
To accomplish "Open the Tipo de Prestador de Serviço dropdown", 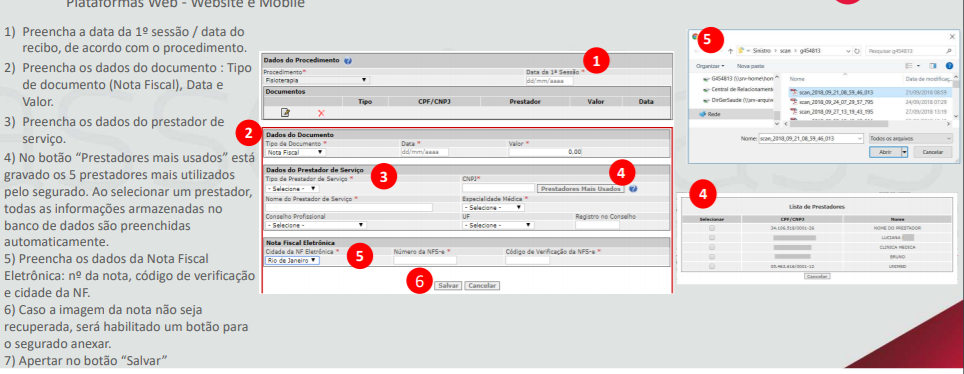I will pyautogui.click(x=292, y=188).
